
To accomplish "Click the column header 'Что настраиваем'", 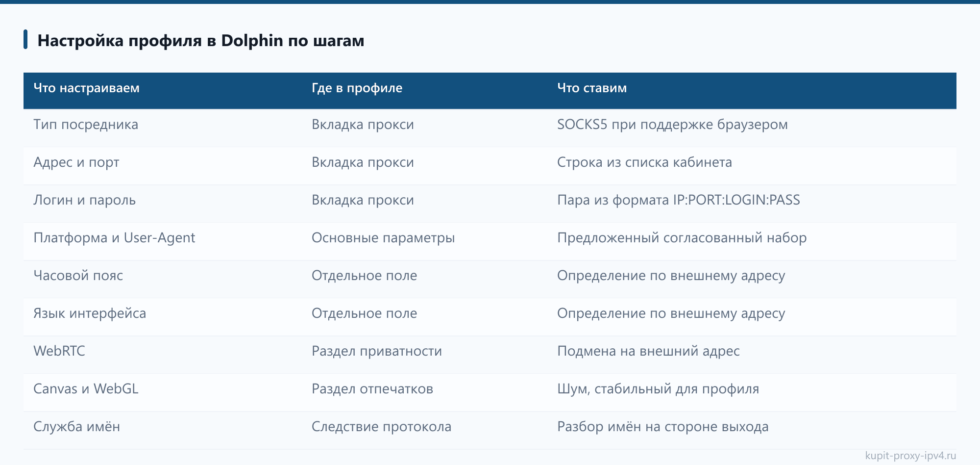I will click(x=86, y=88).
